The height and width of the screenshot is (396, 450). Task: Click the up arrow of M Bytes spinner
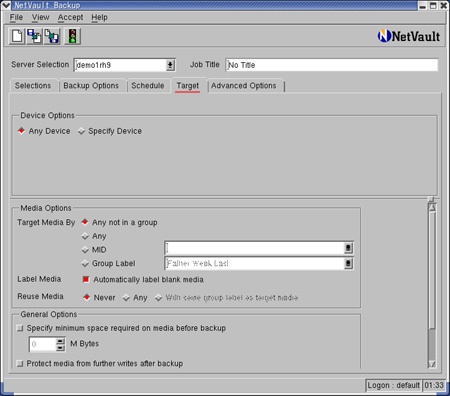[60, 341]
